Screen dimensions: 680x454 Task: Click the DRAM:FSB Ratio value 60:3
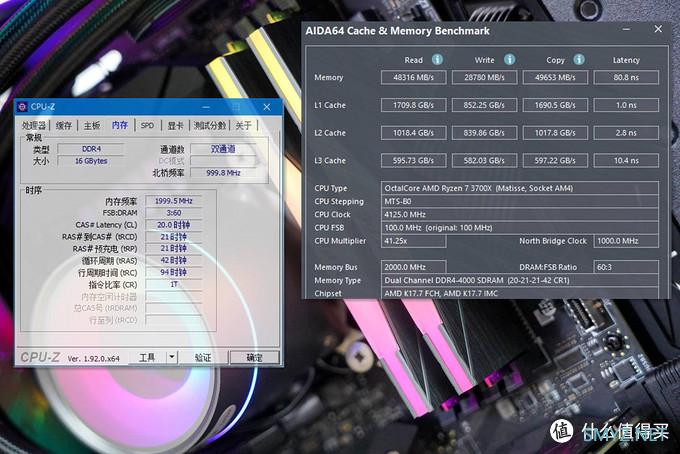click(x=626, y=267)
